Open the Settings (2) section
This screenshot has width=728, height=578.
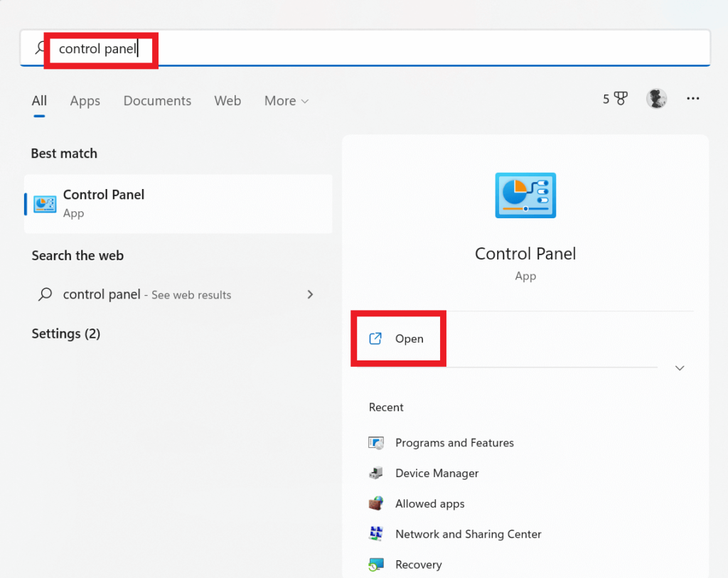(x=66, y=334)
